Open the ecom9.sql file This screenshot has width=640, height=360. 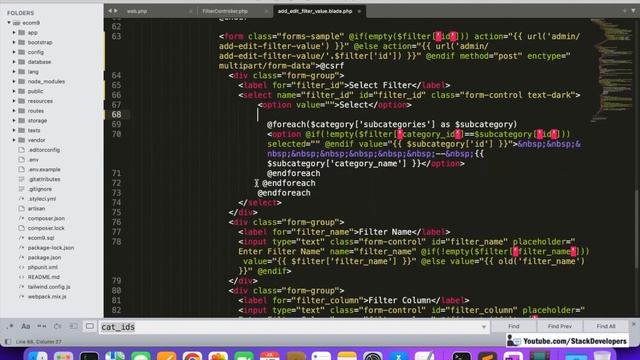click(41, 238)
